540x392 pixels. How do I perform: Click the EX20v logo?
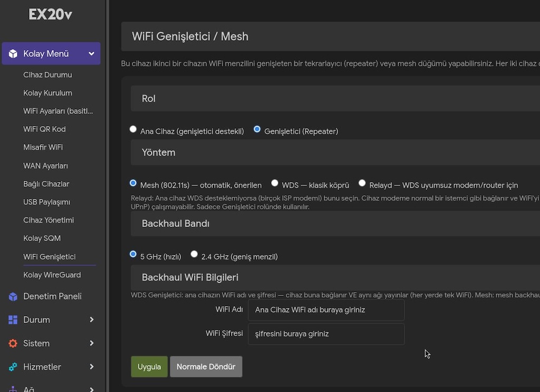click(50, 14)
